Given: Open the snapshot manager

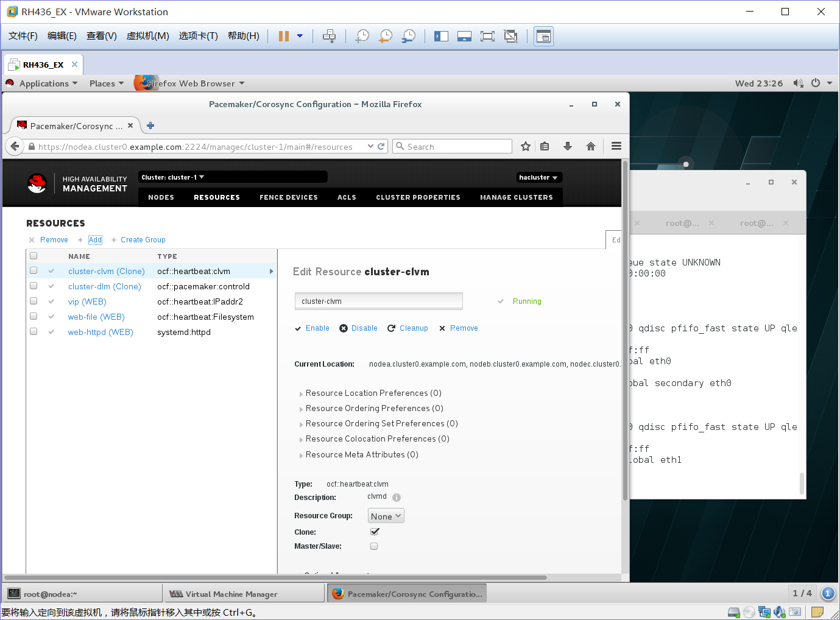Looking at the screenshot, I should point(409,36).
